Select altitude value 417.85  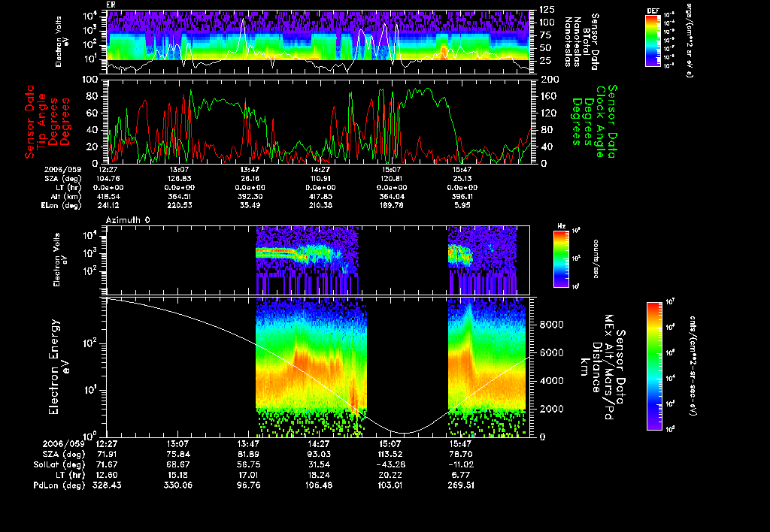(x=320, y=197)
